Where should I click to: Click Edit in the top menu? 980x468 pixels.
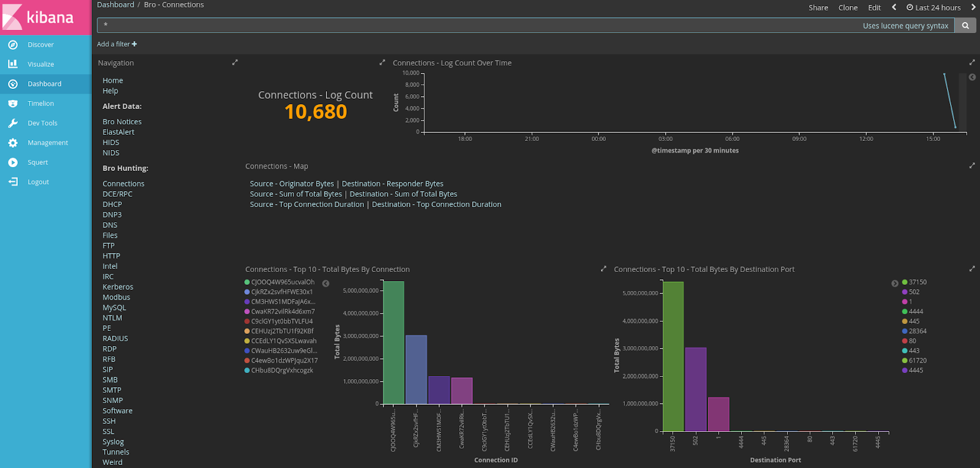[874, 8]
